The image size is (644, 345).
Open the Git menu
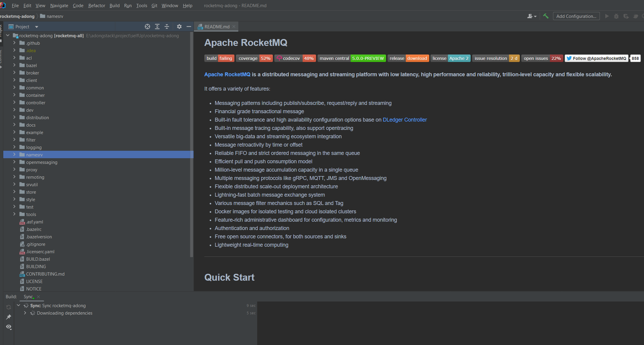154,5
